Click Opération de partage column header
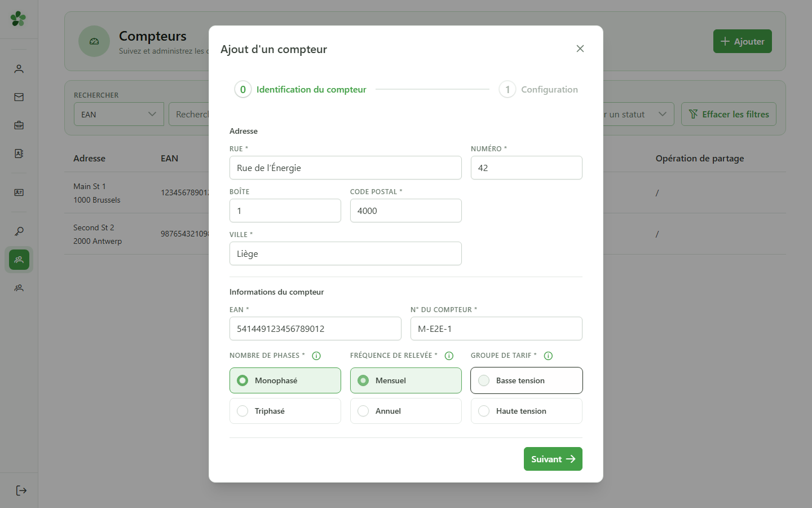Image resolution: width=812 pixels, height=508 pixels. point(700,158)
